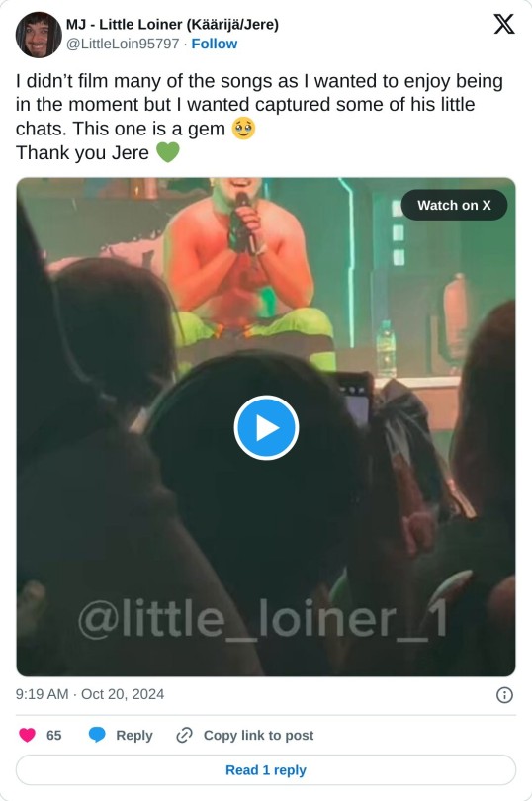The height and width of the screenshot is (801, 532).
Task: Click the pink heart like icon
Action: pos(27,735)
